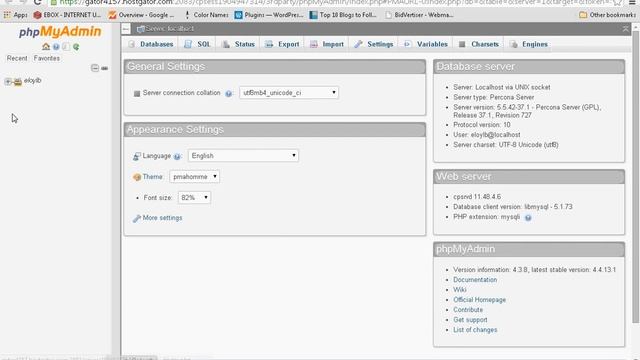Show the Favorites tables list

(x=47, y=58)
